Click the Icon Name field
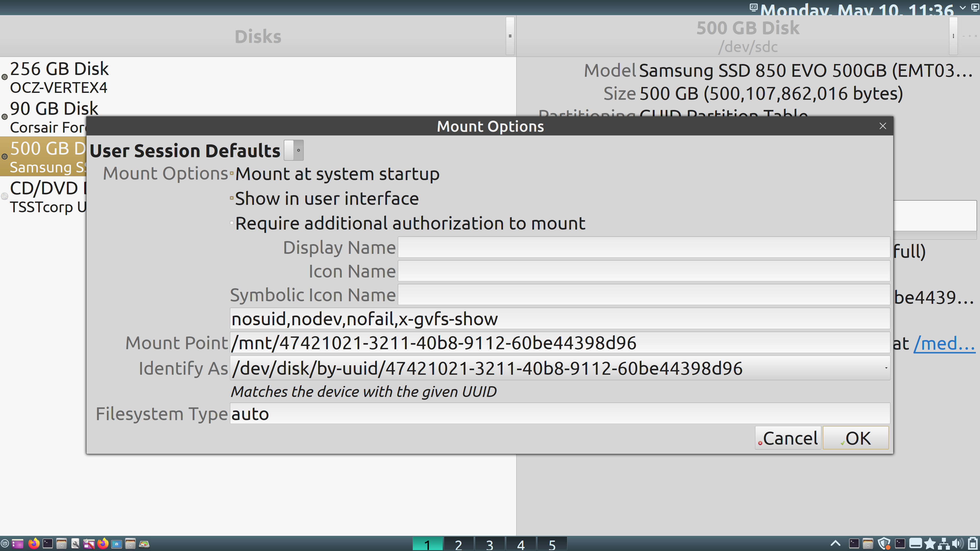 click(x=644, y=271)
